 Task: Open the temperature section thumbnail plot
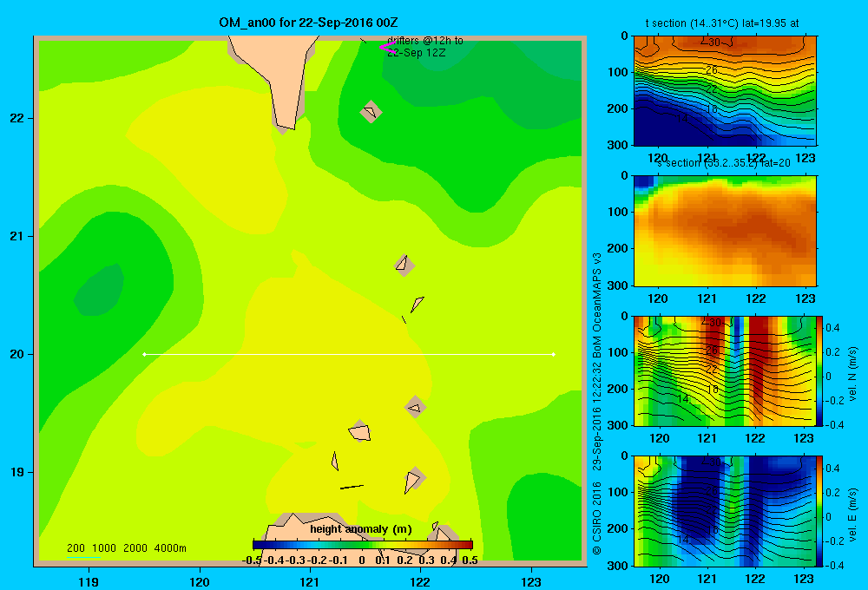click(725, 91)
